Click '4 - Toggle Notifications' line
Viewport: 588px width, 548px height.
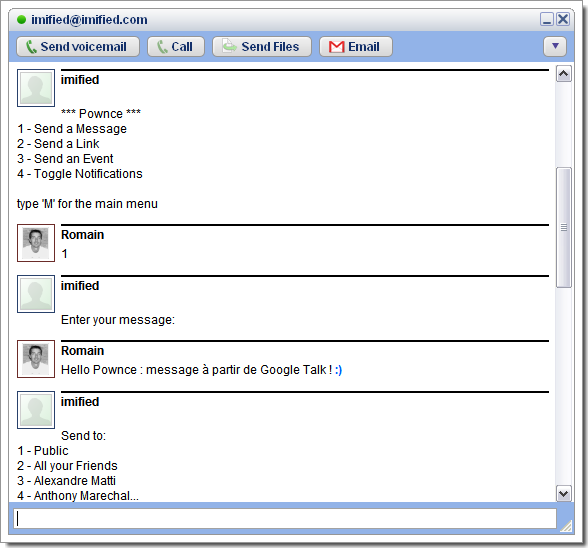click(x=80, y=174)
